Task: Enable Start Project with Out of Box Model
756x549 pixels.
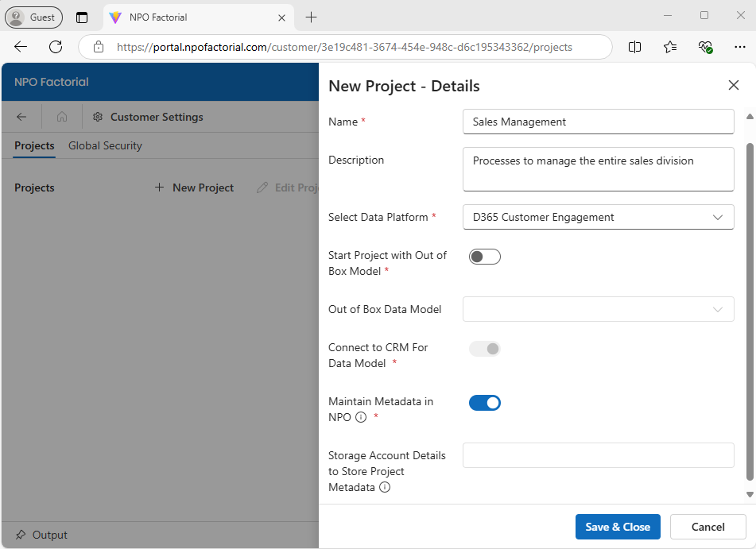Action: (x=484, y=257)
